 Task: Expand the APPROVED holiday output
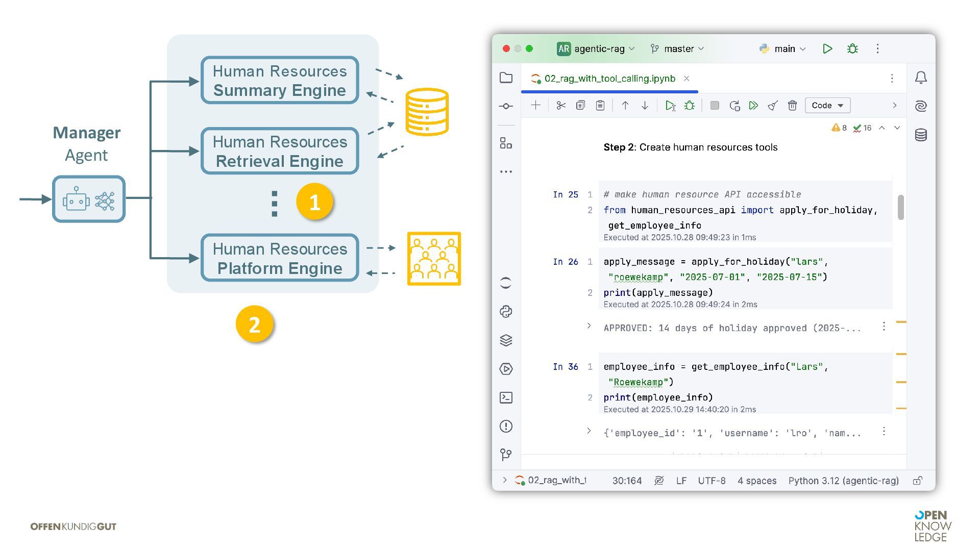click(589, 326)
